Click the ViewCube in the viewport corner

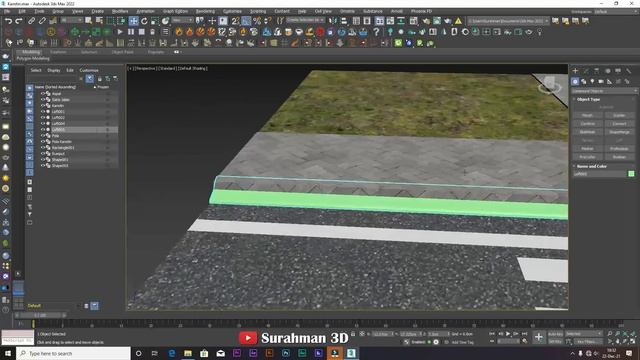(x=549, y=84)
